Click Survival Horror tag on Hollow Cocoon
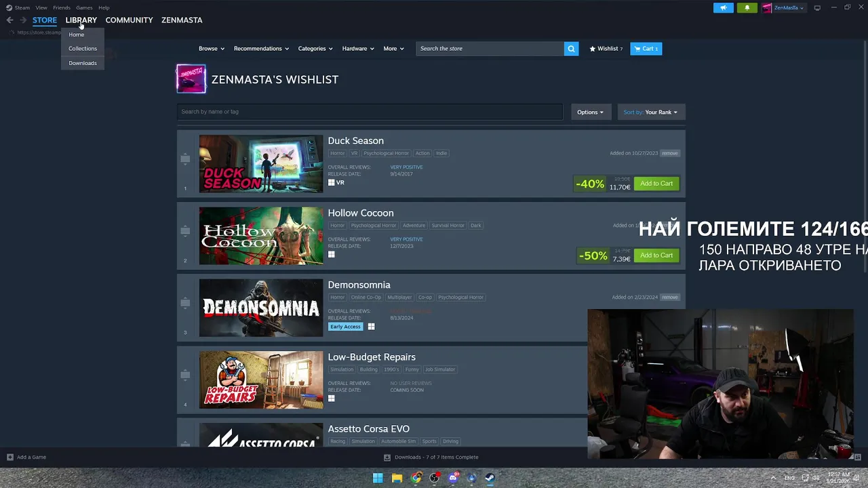Image resolution: width=868 pixels, height=488 pixels. 448,226
